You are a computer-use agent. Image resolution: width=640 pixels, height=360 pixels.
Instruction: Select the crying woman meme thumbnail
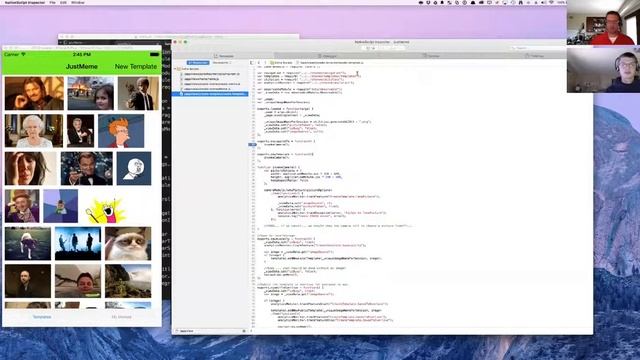click(x=31, y=169)
